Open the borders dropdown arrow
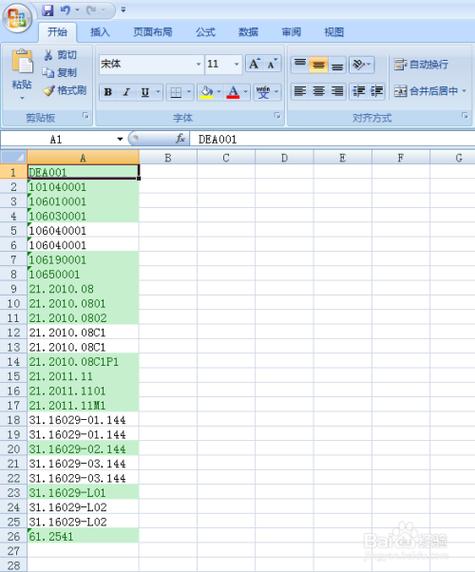 [189, 92]
